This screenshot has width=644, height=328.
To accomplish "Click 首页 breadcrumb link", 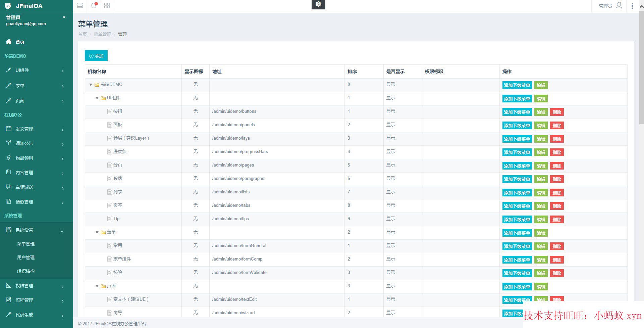I will click(x=83, y=34).
